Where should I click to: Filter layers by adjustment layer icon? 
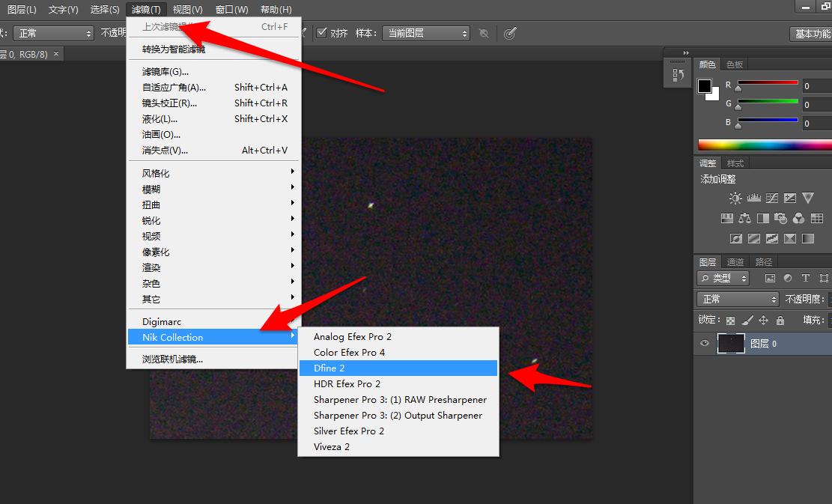coord(788,278)
